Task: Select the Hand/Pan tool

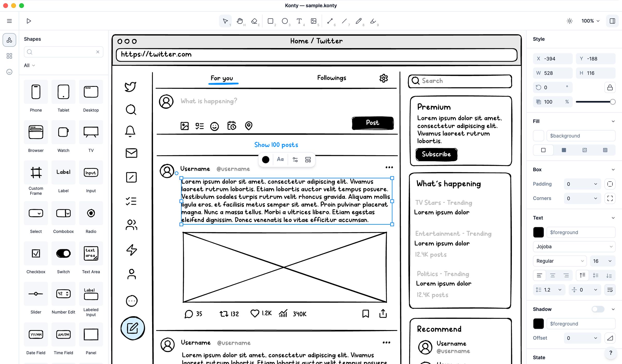Action: coord(240,20)
